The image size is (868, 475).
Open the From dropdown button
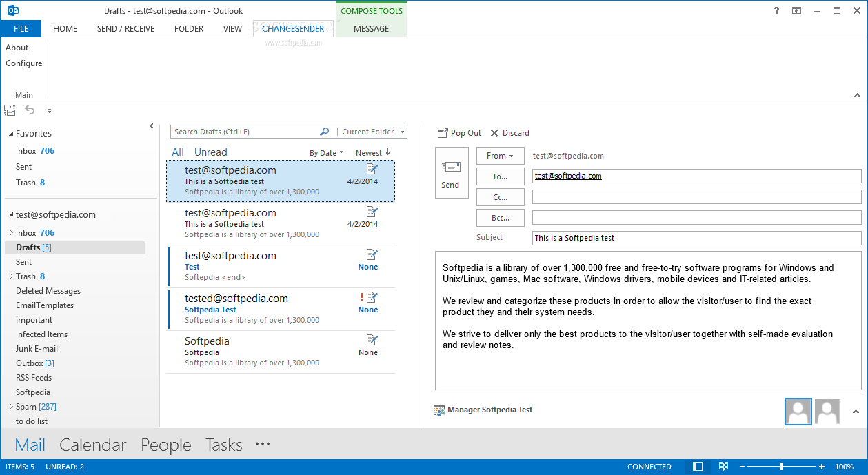[500, 156]
